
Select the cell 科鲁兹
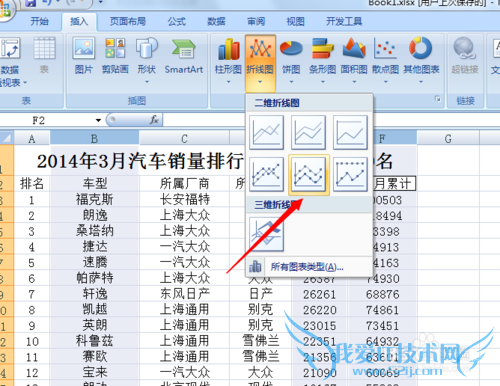point(95,341)
